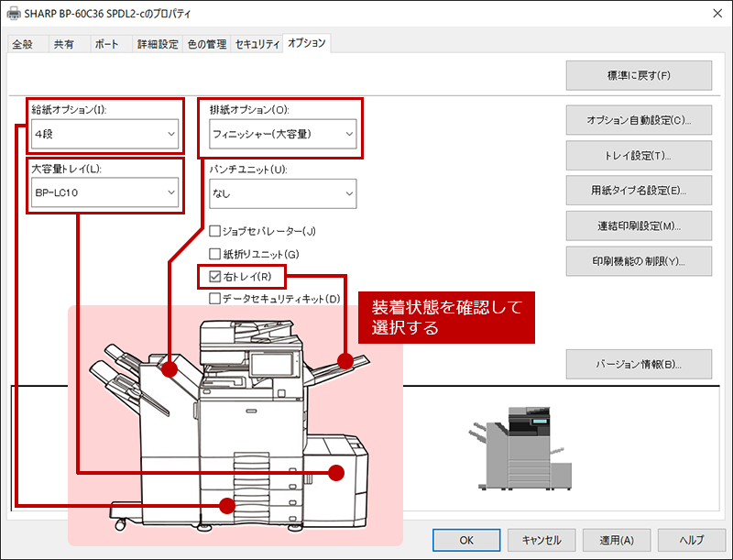
Task: Toggle the データセキュリティキット checkbox
Action: pyautogui.click(x=215, y=298)
